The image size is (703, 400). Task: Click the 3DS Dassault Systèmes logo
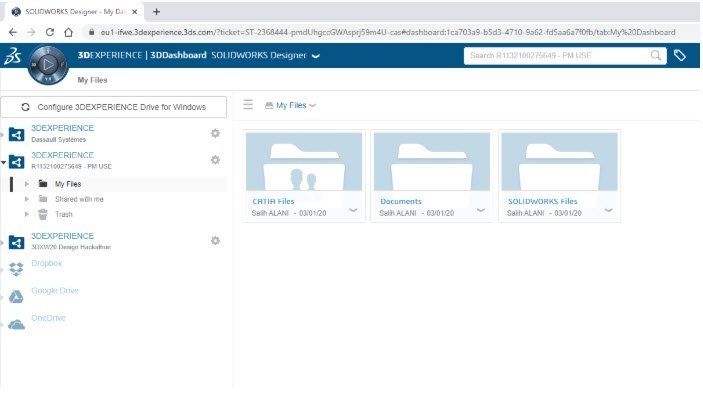click(13, 57)
